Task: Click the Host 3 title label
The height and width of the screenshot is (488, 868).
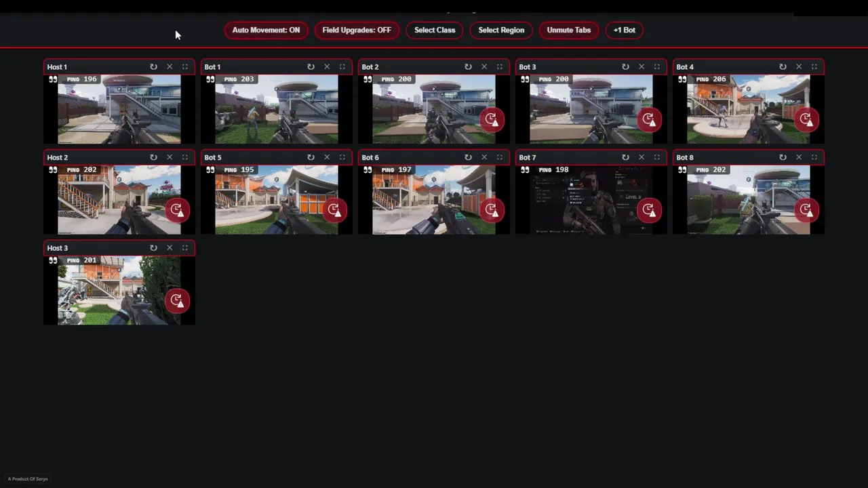Action: [x=58, y=248]
